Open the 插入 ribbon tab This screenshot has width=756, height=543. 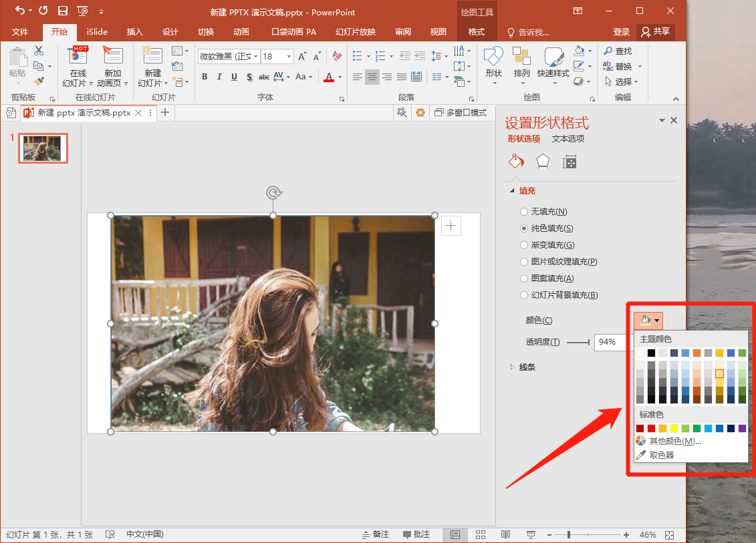click(x=135, y=32)
